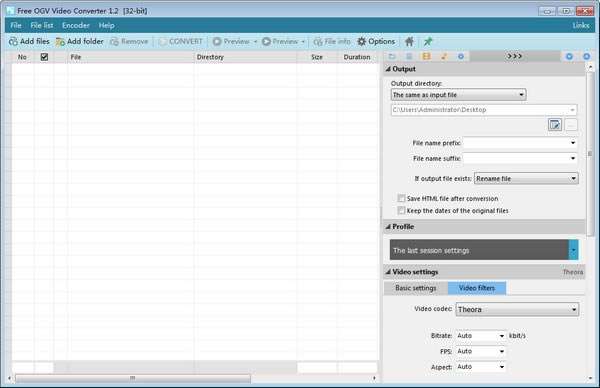This screenshot has height=388, width=600.
Task: Click the blue up-arrow circle icon
Action: click(586, 56)
